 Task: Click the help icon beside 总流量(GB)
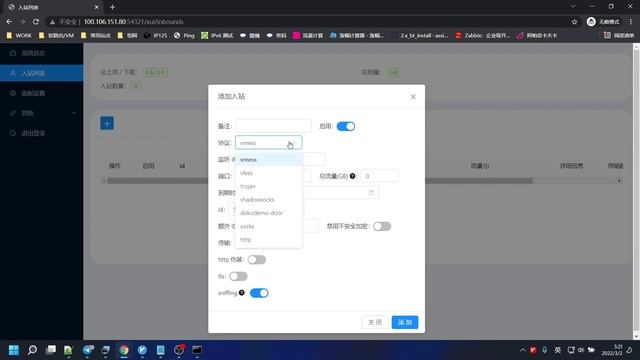point(353,176)
